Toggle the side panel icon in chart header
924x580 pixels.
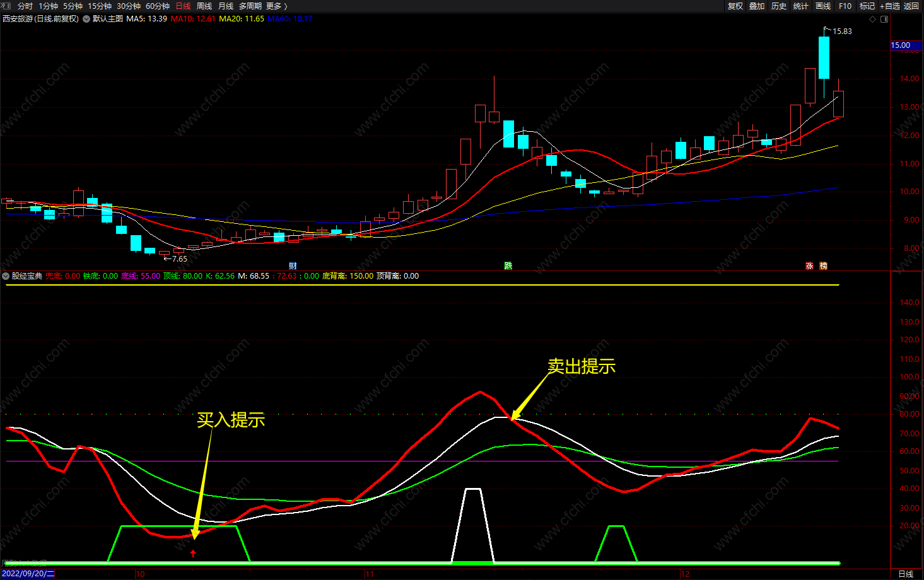click(x=884, y=19)
